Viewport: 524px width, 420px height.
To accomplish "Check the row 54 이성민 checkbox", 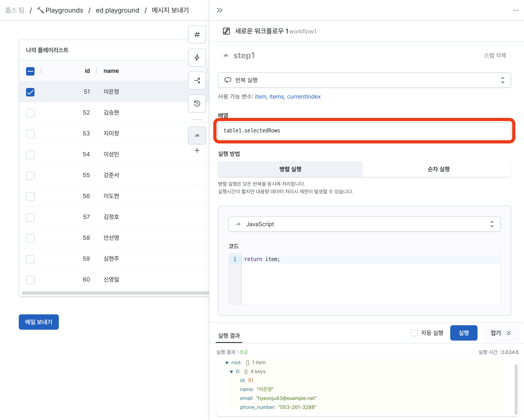I will click(30, 155).
